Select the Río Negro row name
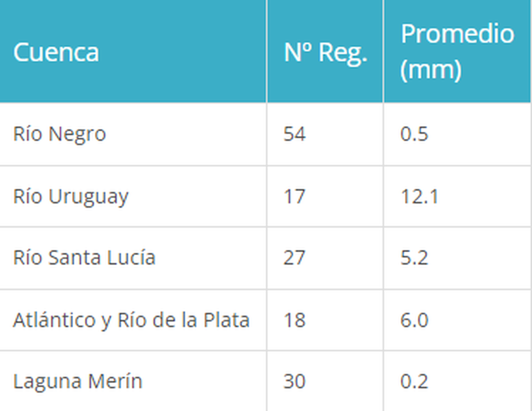The image size is (532, 411). (59, 134)
